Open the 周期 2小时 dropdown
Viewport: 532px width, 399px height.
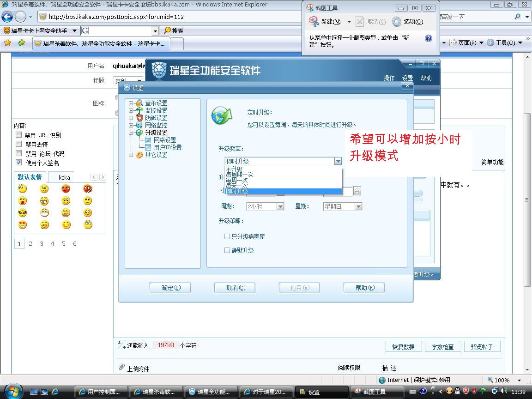(x=280, y=206)
